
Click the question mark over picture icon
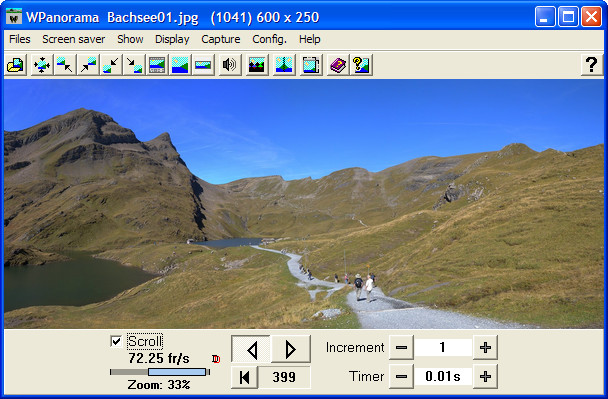[x=361, y=65]
